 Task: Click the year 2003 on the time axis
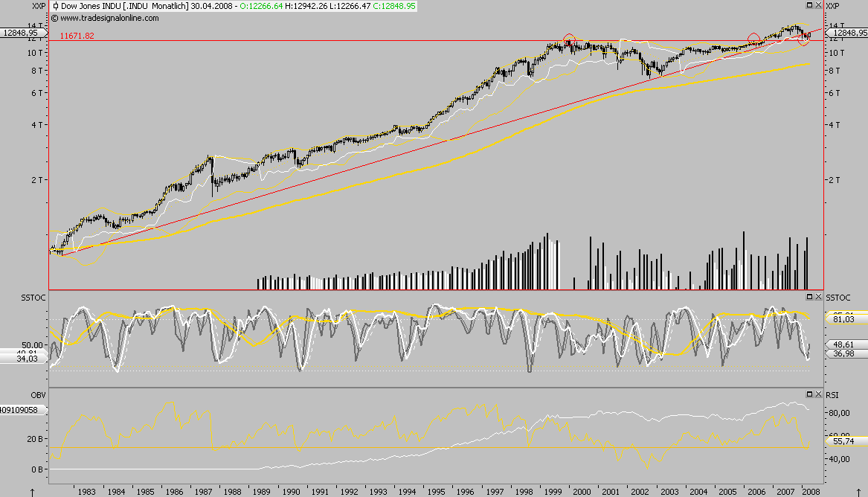point(669,492)
